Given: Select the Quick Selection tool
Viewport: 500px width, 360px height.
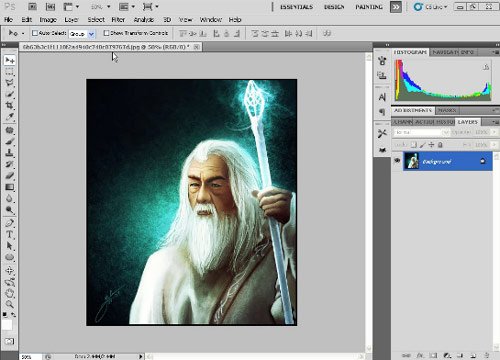Looking at the screenshot, I should (10, 94).
